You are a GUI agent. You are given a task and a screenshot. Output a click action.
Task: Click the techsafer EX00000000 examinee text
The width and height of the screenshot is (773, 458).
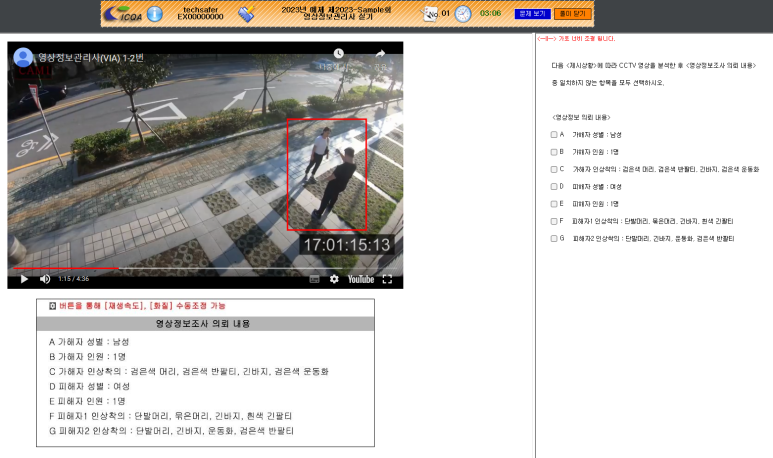[x=200, y=13]
